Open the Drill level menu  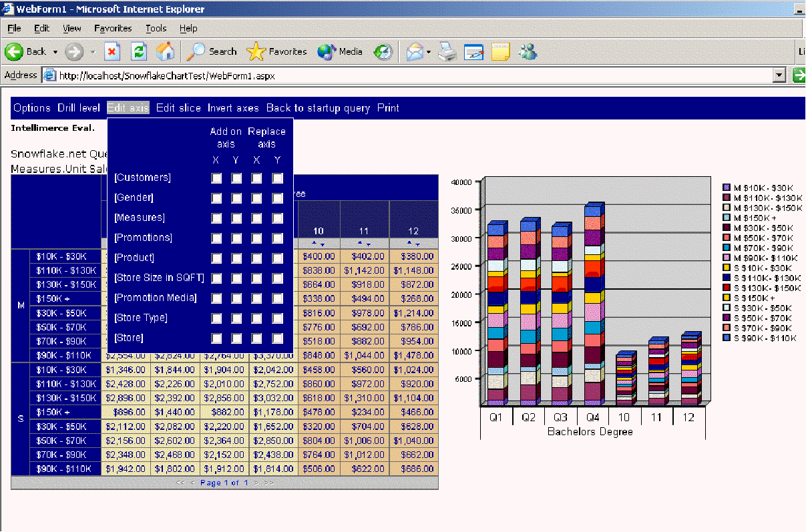click(x=79, y=108)
